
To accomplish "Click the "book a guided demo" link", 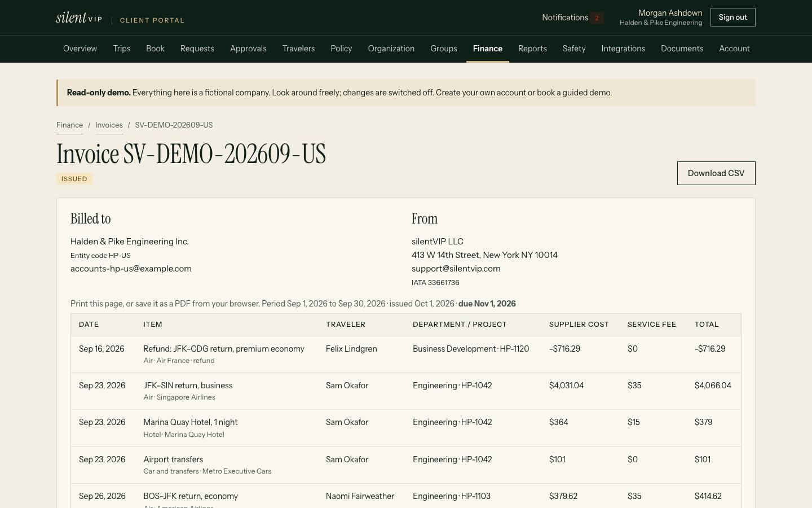I will pyautogui.click(x=573, y=93).
